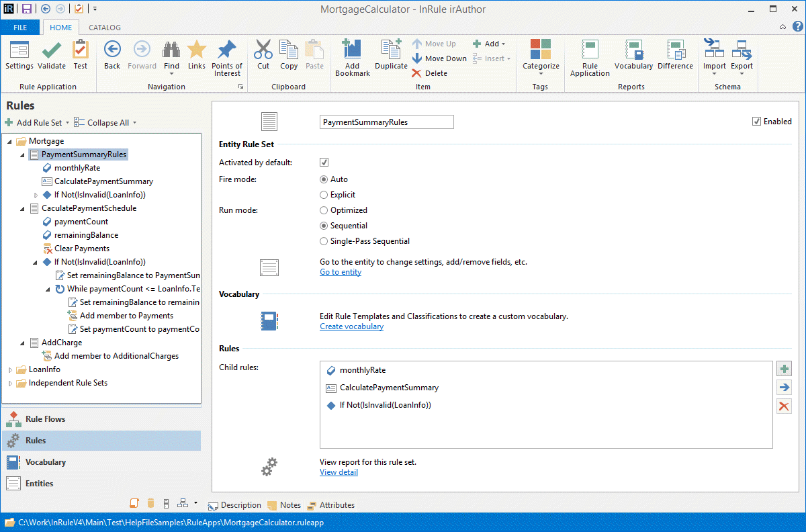This screenshot has width=806, height=532.
Task: Select Explicit fire mode
Action: coord(324,195)
